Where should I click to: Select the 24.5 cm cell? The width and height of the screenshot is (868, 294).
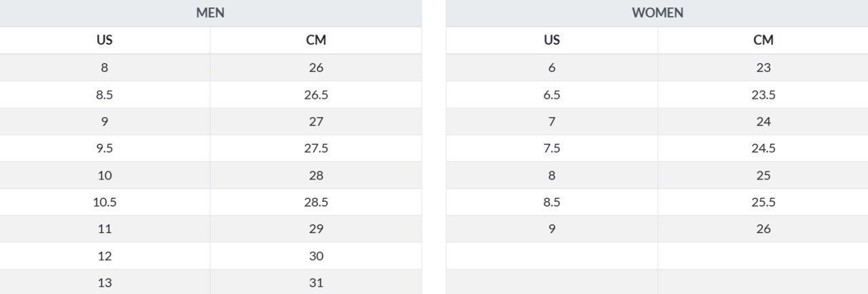tap(763, 148)
